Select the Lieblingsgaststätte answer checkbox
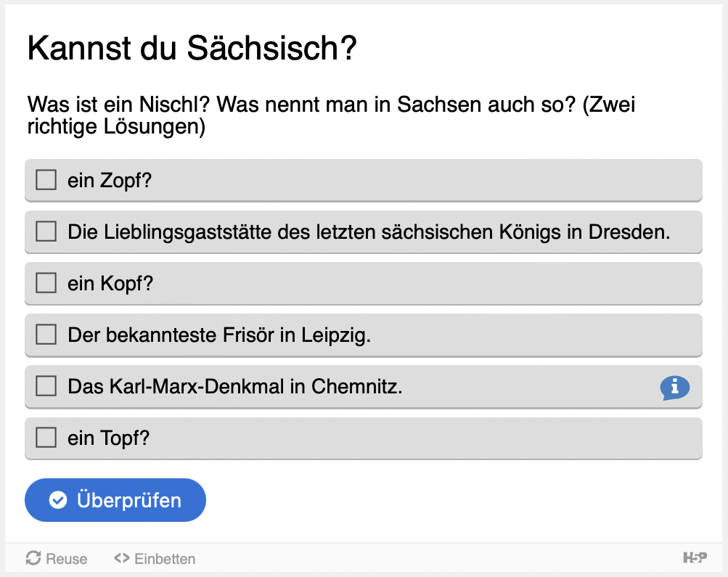728x577 pixels. tap(46, 232)
